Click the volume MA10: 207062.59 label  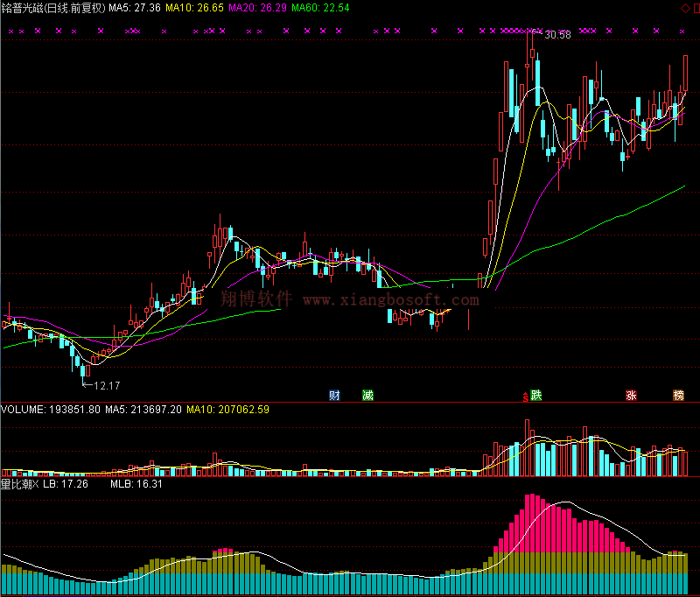point(227,409)
